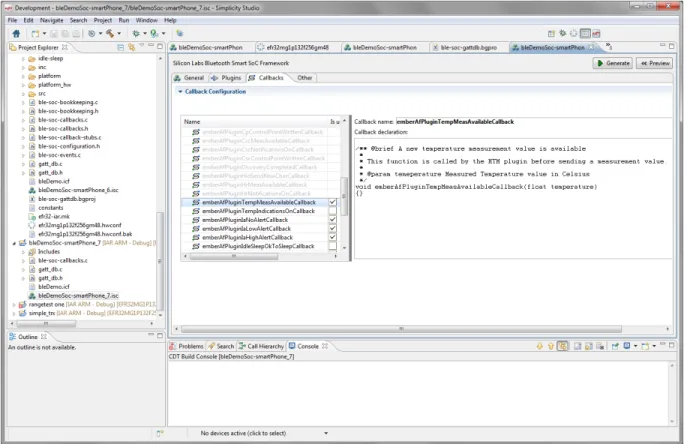Expand the platform_hw folder
This screenshot has height=444, width=687.
click(23, 85)
